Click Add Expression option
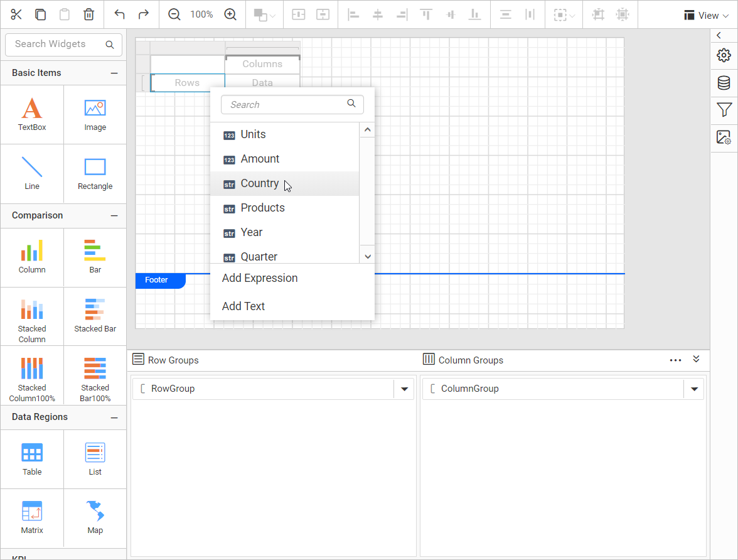The width and height of the screenshot is (738, 560). pyautogui.click(x=260, y=278)
